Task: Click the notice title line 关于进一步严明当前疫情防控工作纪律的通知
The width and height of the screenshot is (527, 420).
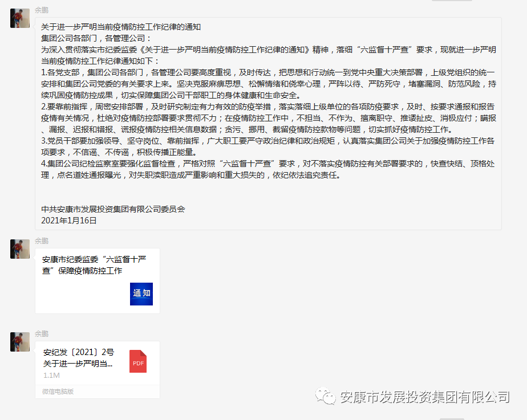Action: [121, 27]
